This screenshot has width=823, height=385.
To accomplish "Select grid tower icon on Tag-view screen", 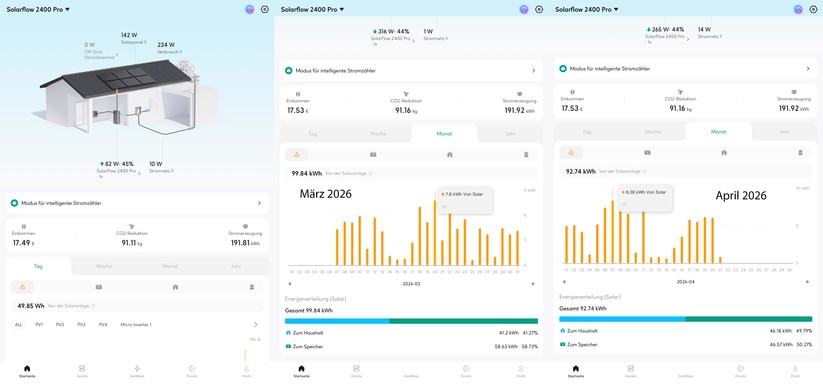I will coord(252,287).
